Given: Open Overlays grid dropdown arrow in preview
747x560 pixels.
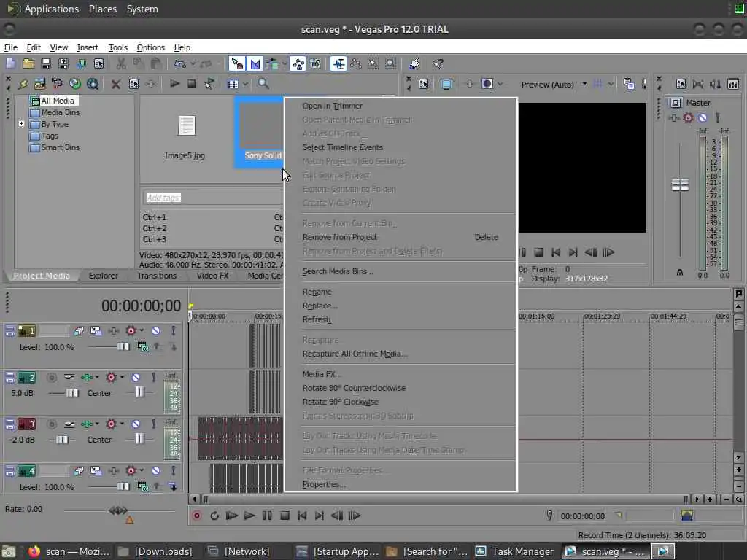Looking at the screenshot, I should click(611, 85).
